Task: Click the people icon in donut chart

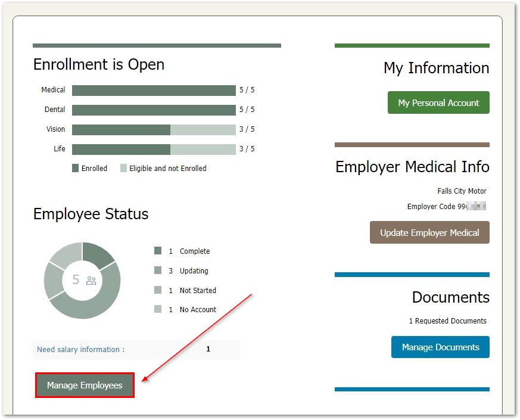Action: [91, 281]
